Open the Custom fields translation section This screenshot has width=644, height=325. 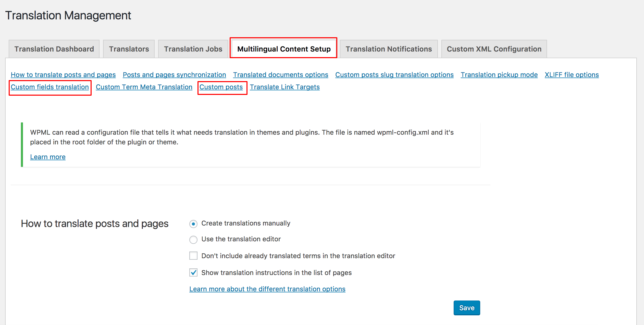(x=49, y=87)
